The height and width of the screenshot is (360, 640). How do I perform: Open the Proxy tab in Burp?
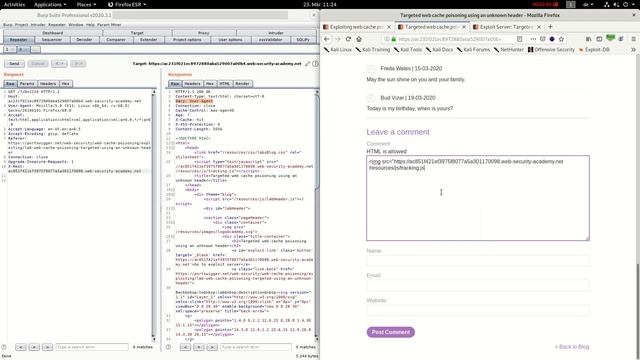[x=204, y=33]
